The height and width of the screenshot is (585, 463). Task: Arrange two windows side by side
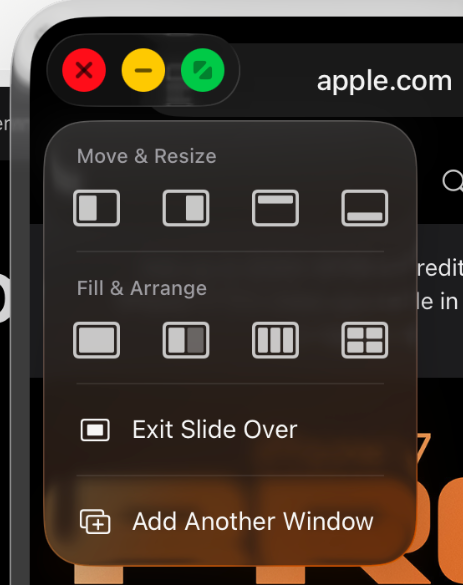(186, 340)
